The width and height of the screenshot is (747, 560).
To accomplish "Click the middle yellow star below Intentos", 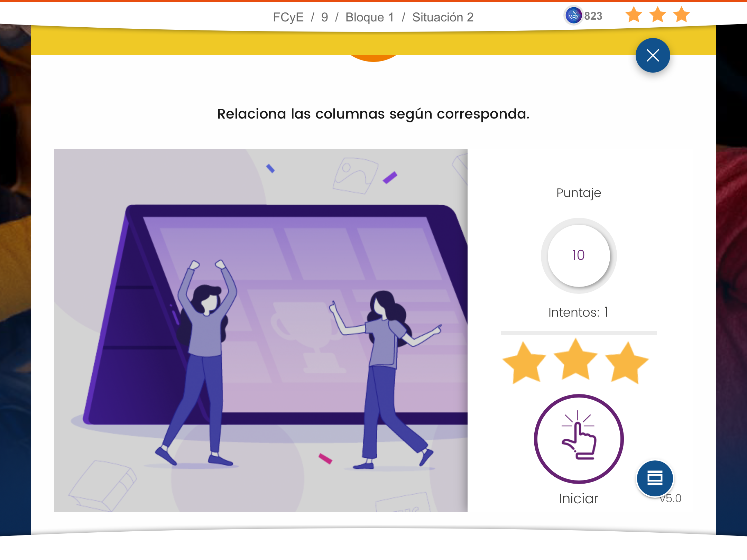I will click(x=576, y=360).
